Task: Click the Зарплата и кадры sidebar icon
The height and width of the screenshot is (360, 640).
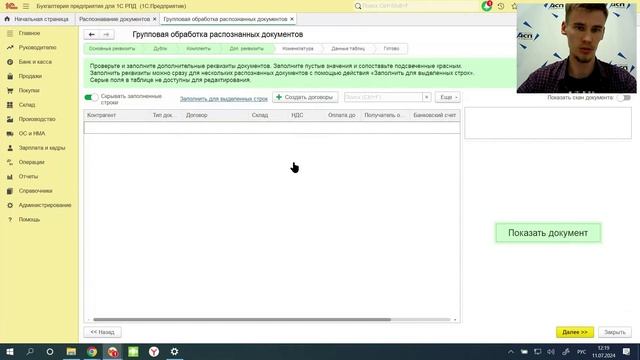Action: [x=10, y=148]
